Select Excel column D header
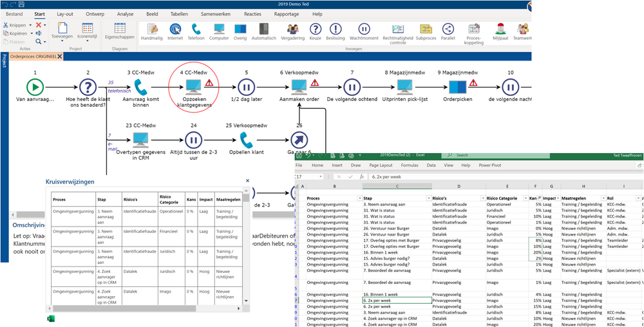This screenshot has height=327, width=644. pyautogui.click(x=458, y=187)
